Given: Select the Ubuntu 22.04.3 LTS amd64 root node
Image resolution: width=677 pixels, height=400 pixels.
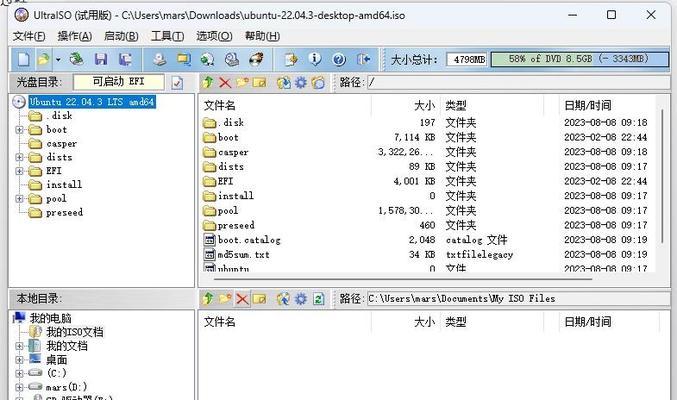Looking at the screenshot, I should [92, 102].
